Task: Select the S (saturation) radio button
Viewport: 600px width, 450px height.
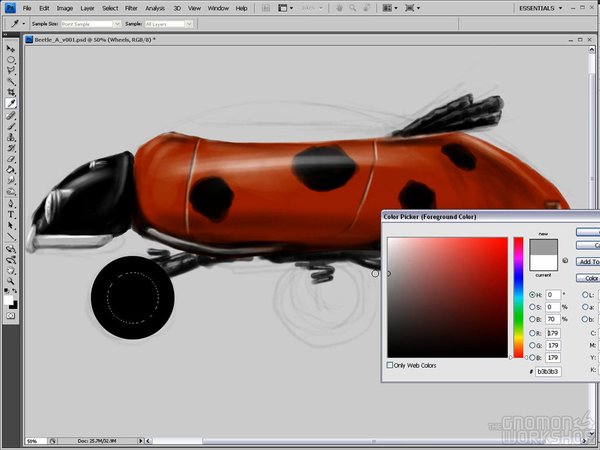Action: click(531, 306)
